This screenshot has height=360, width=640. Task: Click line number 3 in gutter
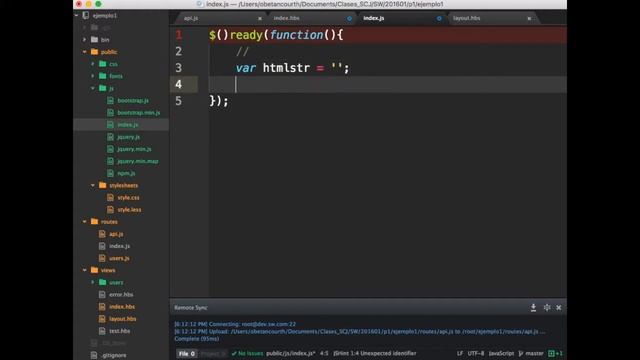point(179,68)
